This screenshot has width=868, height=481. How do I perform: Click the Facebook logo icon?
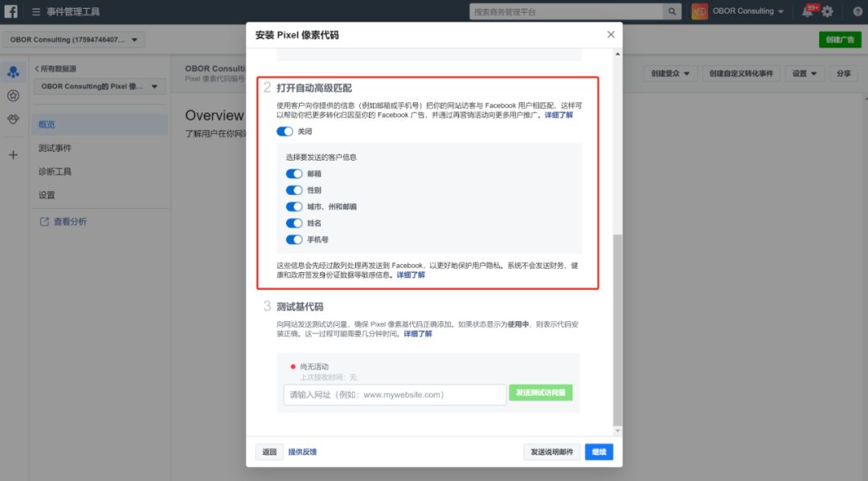click(11, 11)
